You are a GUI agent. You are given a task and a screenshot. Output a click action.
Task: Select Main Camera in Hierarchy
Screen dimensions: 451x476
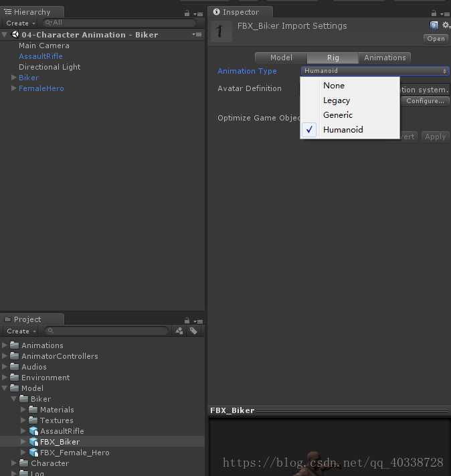click(44, 46)
